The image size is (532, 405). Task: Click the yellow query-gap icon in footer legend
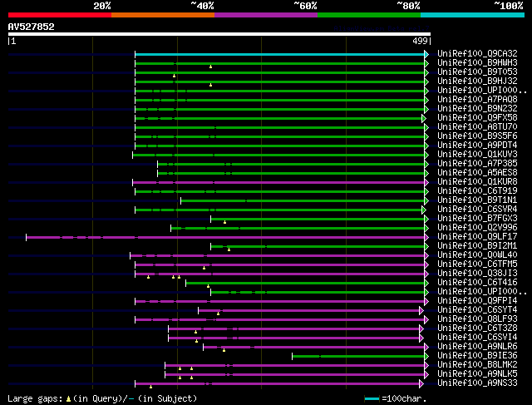coord(68,399)
